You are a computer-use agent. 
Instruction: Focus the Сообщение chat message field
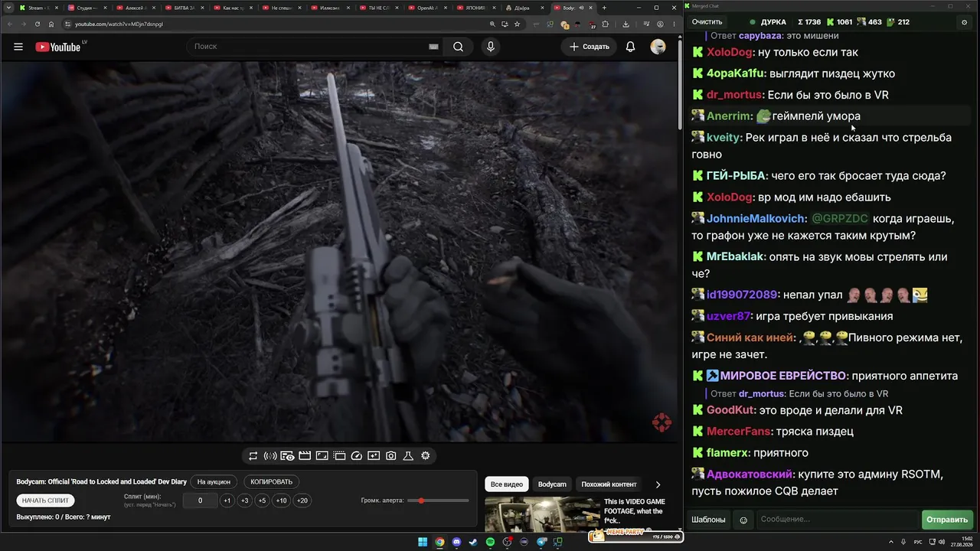click(838, 520)
